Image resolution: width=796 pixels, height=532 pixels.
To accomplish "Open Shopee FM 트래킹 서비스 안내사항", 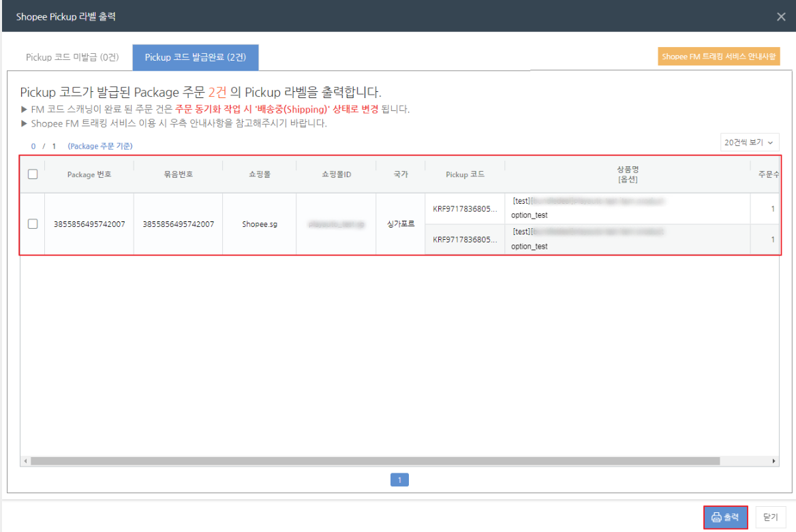I will pyautogui.click(x=718, y=57).
